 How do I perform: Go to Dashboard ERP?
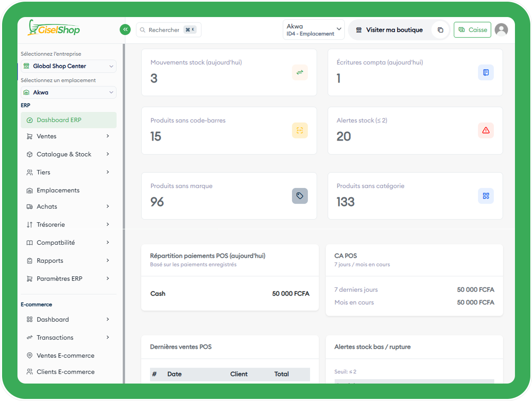coord(69,120)
